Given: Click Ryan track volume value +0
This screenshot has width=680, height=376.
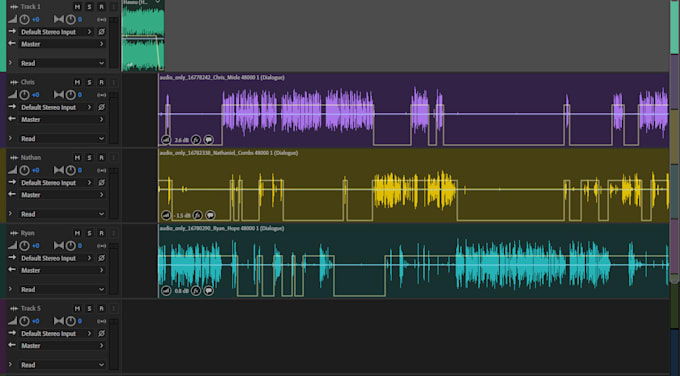Looking at the screenshot, I should tap(36, 245).
